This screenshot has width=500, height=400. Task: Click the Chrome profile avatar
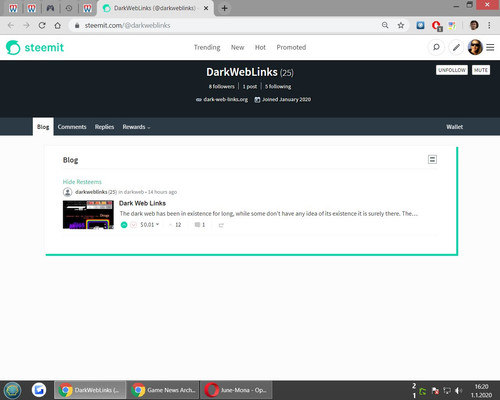tap(474, 25)
